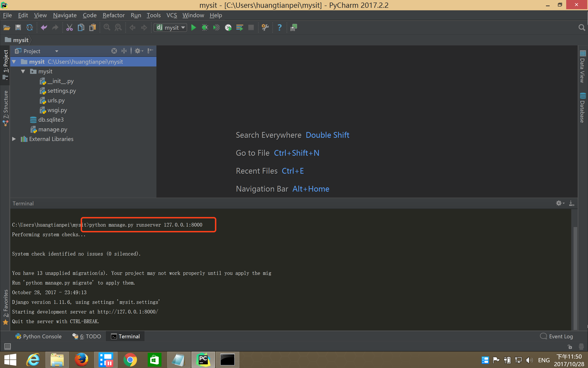The image size is (588, 368).
Task: Click the Forward navigation arrow
Action: pos(144,28)
